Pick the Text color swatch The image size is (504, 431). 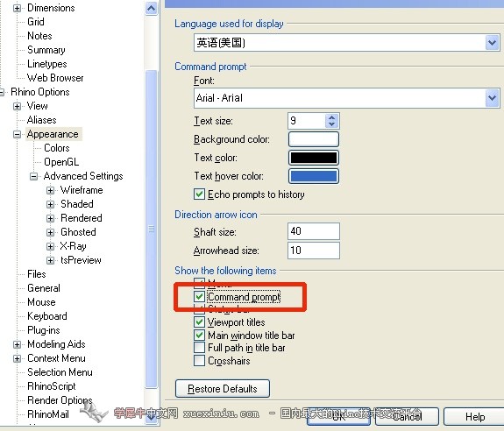click(x=314, y=158)
